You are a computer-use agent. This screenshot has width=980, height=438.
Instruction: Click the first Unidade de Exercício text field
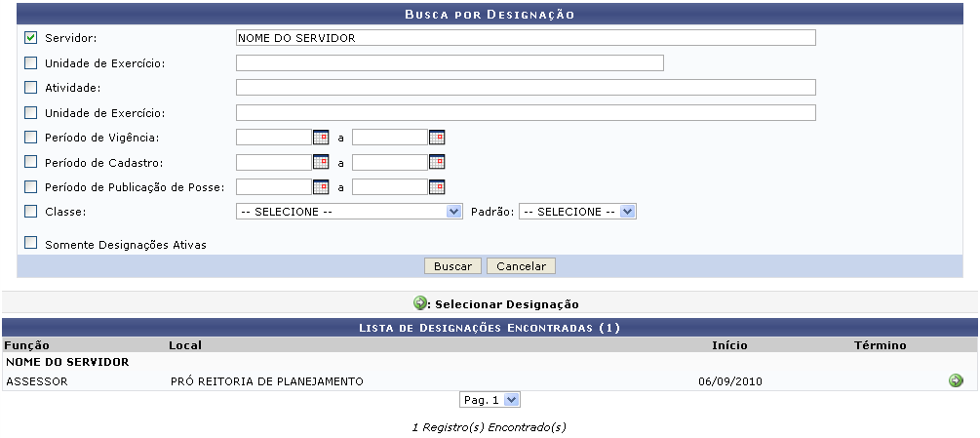[x=449, y=63]
